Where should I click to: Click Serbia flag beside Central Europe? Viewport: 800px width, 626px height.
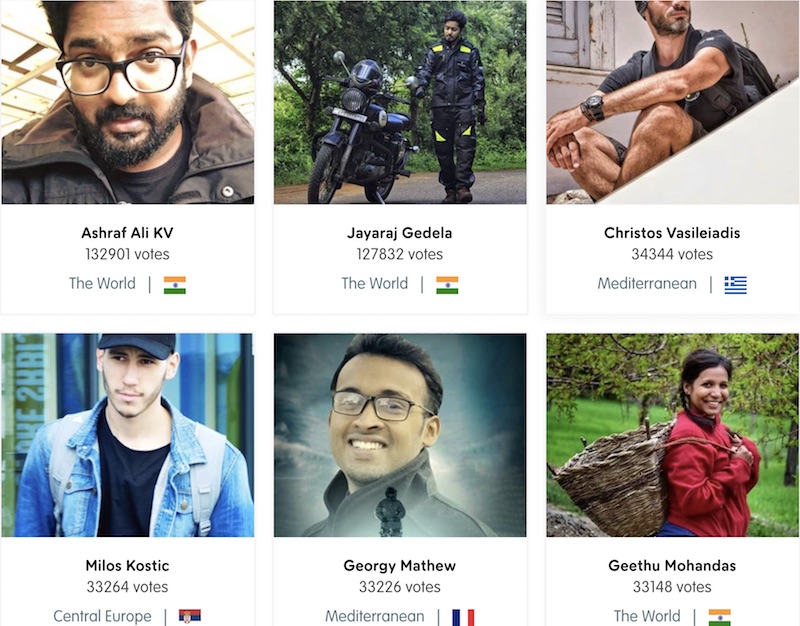[190, 616]
